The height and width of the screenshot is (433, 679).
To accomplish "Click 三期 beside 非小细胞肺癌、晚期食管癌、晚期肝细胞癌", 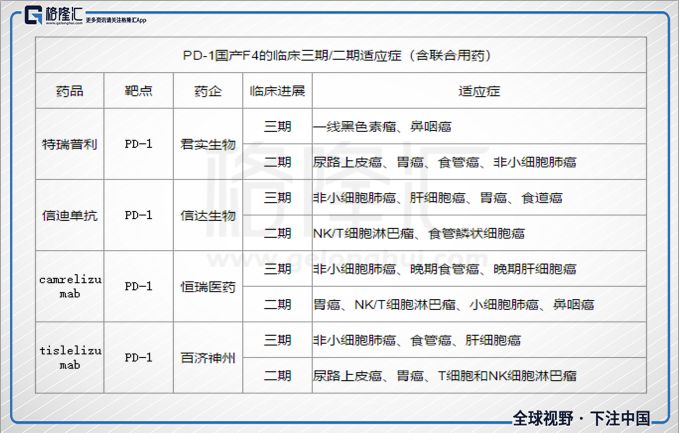I will pos(277,269).
